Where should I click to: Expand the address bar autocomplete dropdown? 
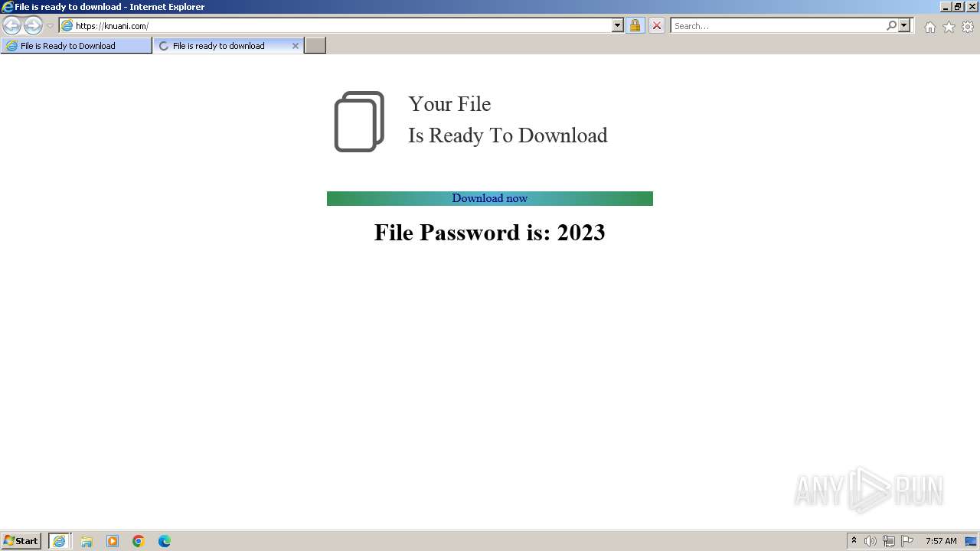point(618,25)
